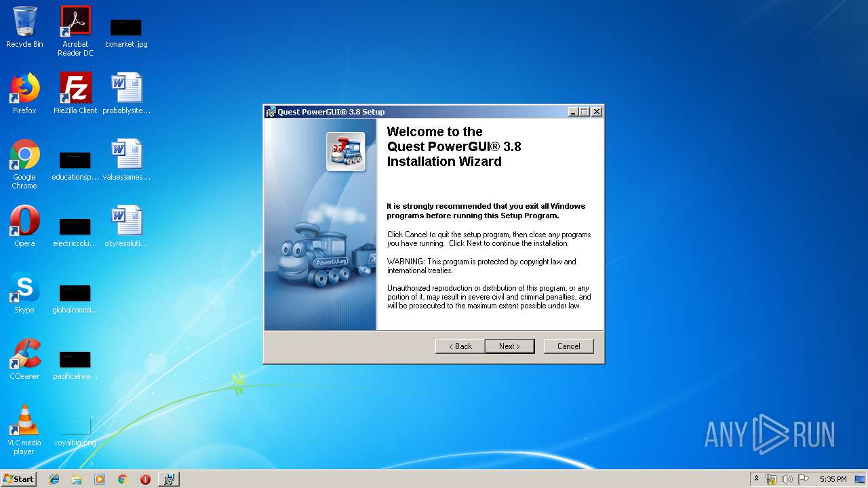Select the globalcommi file icon
The image size is (868, 488).
(75, 300)
